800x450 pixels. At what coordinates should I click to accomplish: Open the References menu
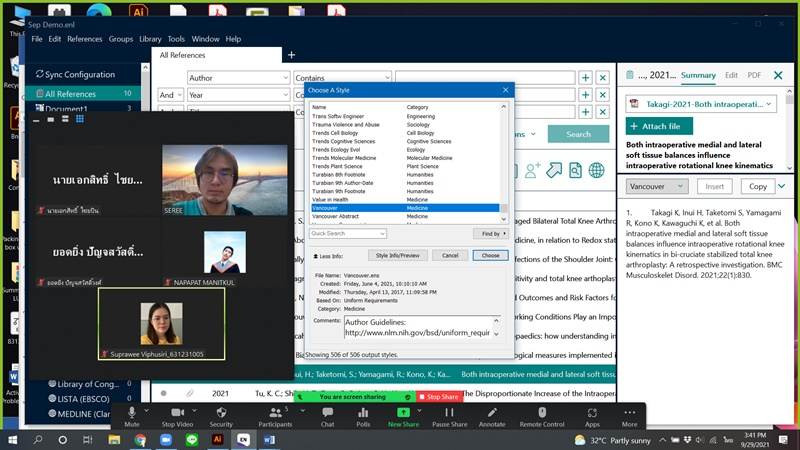point(84,39)
